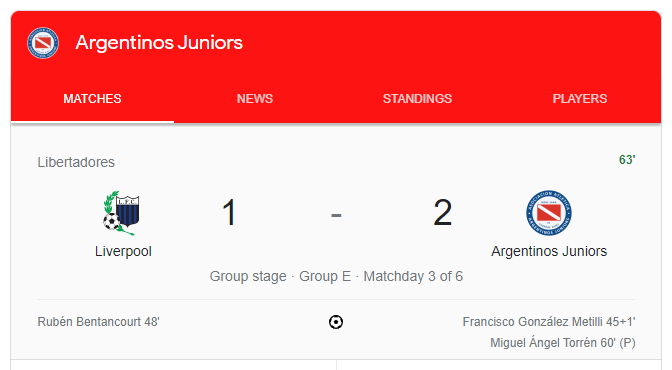This screenshot has height=370, width=672.
Task: Click scorer Miguel Ángel Torrén 60' (P)
Action: [563, 343]
